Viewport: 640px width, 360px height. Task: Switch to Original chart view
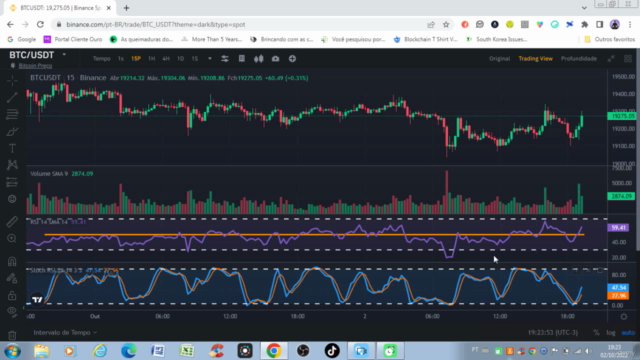point(499,59)
